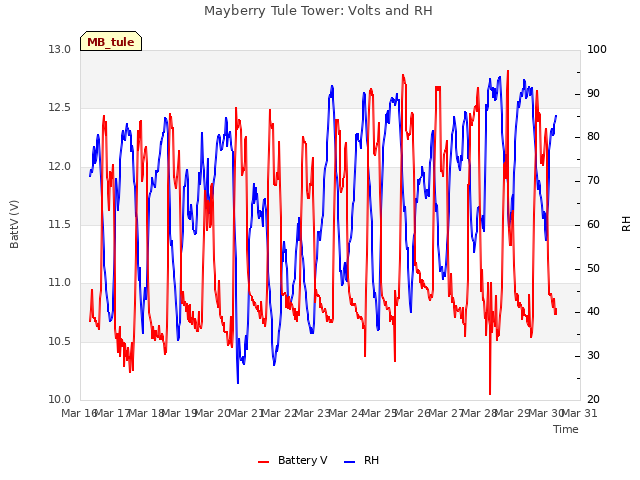Click the 'Mar 28' date tick label
This screenshot has width=640, height=480.
tap(480, 413)
